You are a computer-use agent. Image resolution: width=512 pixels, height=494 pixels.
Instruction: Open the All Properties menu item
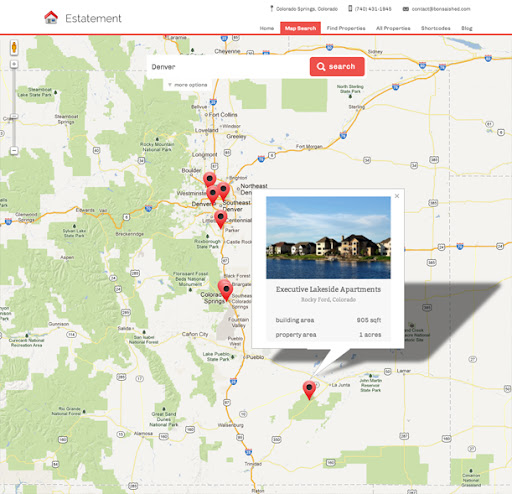click(393, 28)
